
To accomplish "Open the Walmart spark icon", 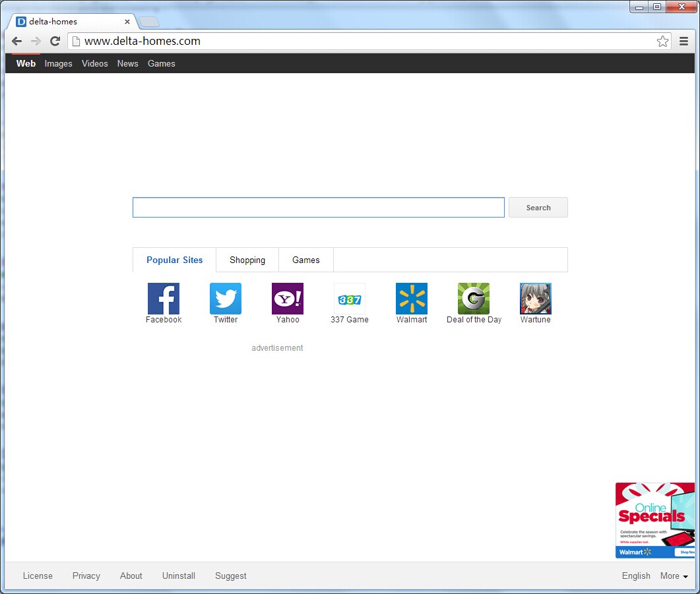I will [412, 299].
